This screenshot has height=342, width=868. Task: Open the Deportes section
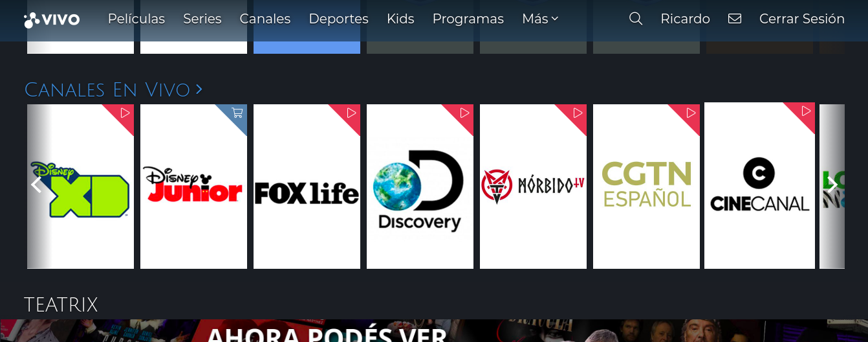(339, 19)
